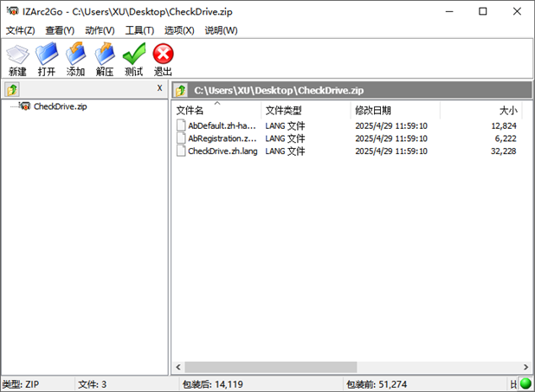Open the 说明(W) menu

click(x=221, y=30)
